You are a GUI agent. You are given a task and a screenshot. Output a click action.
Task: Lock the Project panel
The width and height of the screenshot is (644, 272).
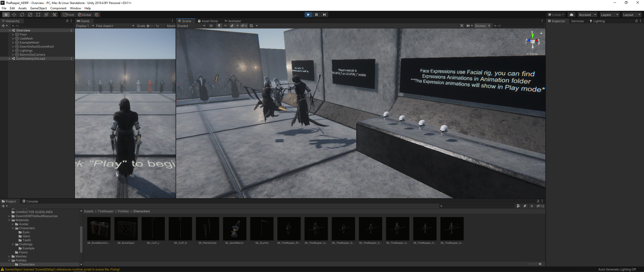point(538,201)
